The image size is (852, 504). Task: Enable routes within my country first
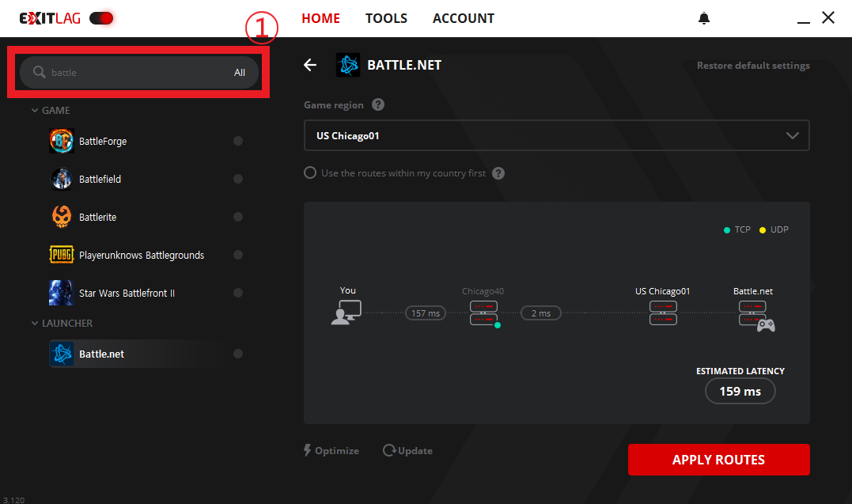pyautogui.click(x=310, y=173)
